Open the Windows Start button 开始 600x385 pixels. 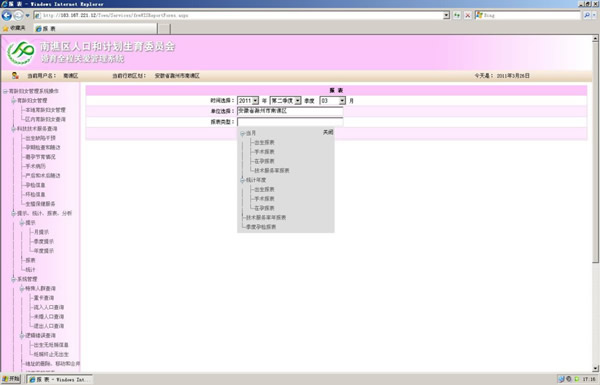(x=11, y=379)
